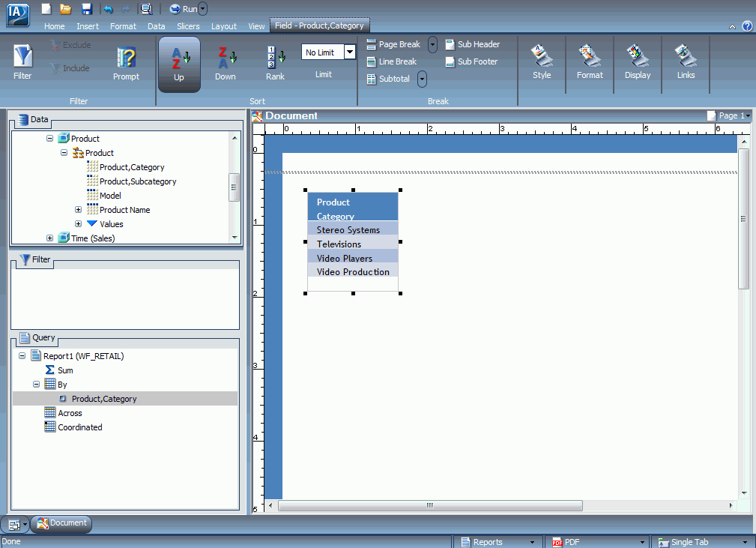Screen dimensions: 756x548
Task: Click the preview magnifier icon beside Run
Action: tap(146, 9)
